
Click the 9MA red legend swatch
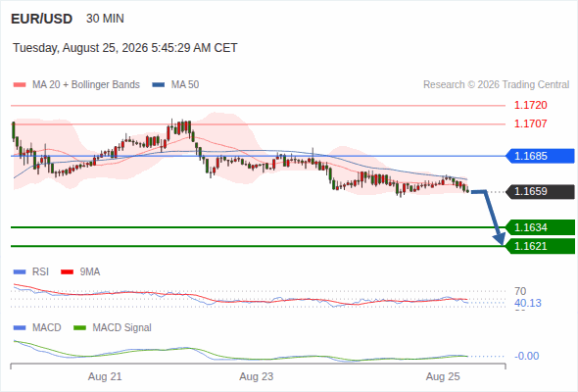pos(67,272)
